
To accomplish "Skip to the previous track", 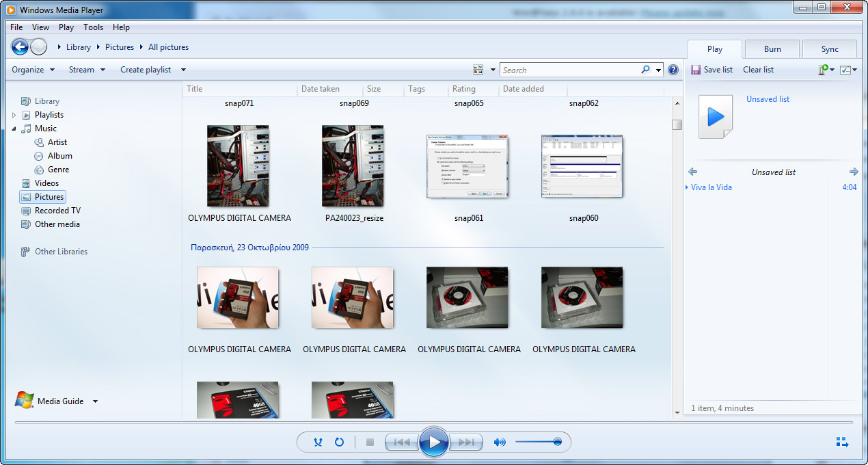I will (x=401, y=442).
